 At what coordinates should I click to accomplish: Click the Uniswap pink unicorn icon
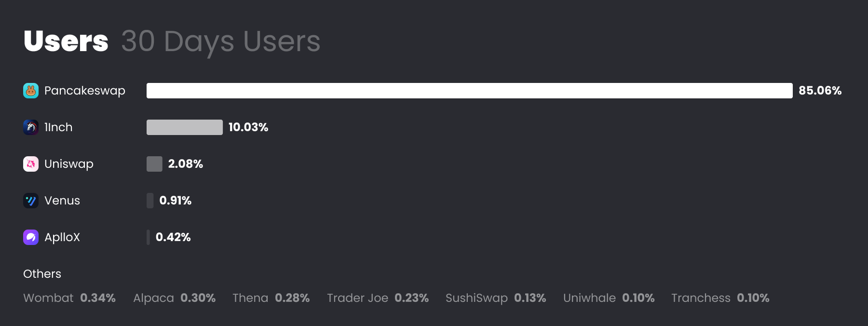pos(31,164)
